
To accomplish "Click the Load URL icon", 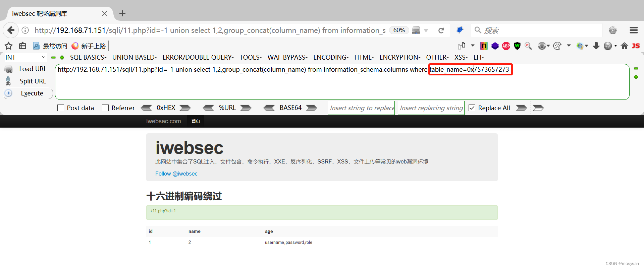I will click(x=8, y=69).
